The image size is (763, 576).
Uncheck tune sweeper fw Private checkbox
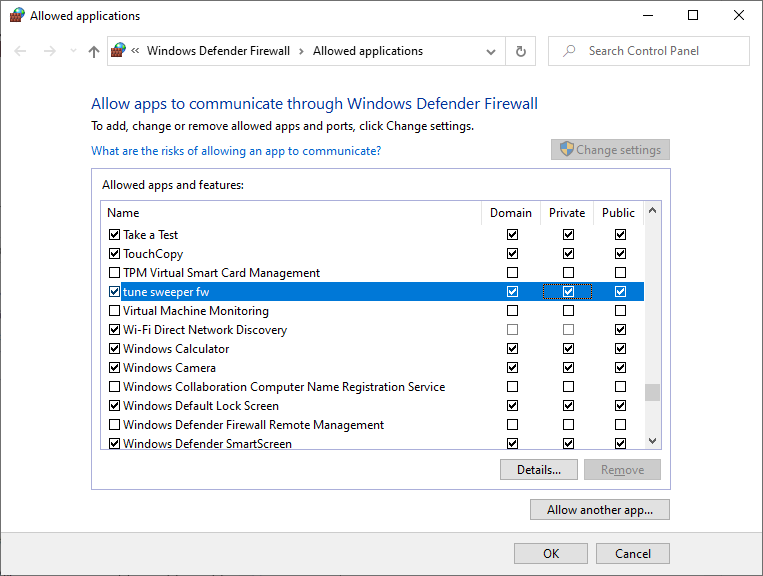pyautogui.click(x=568, y=291)
